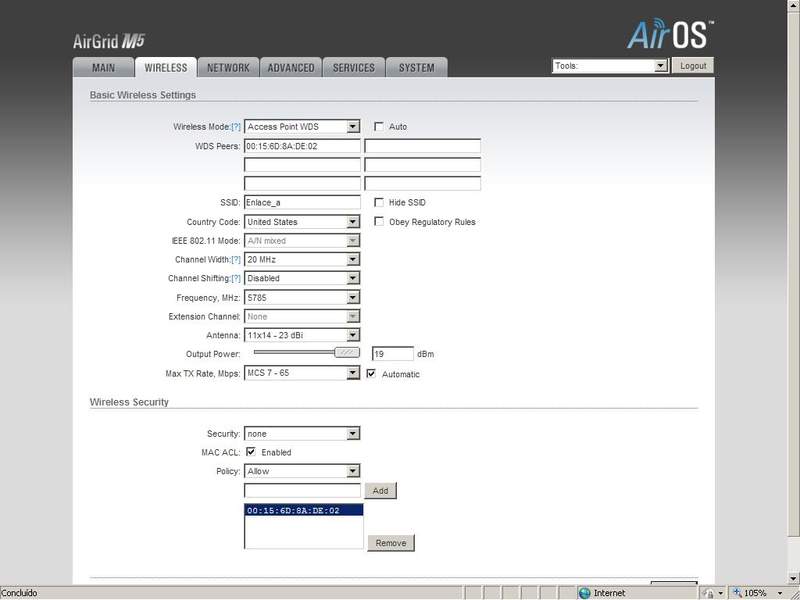Select 00:15:6D:8A:DE:02 in the MAC list
Viewport: 800px width, 600px height.
point(304,510)
